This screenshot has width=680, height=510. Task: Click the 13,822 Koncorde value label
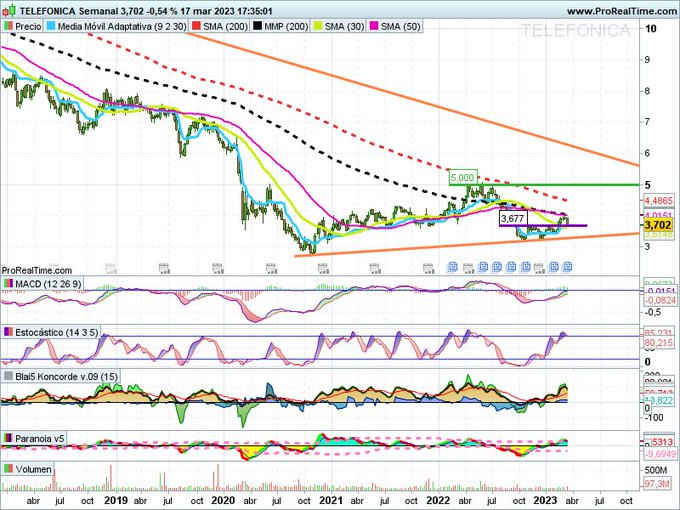click(x=658, y=401)
